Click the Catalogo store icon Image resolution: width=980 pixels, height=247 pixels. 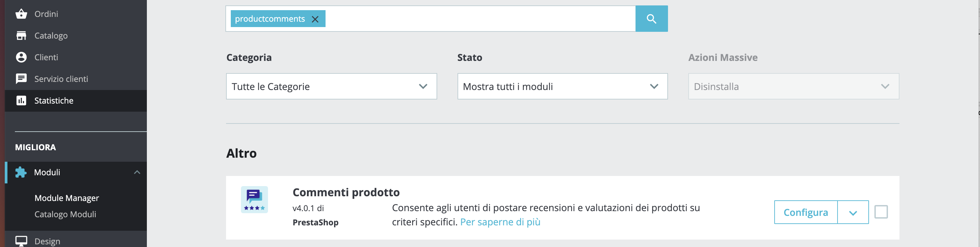click(x=21, y=36)
